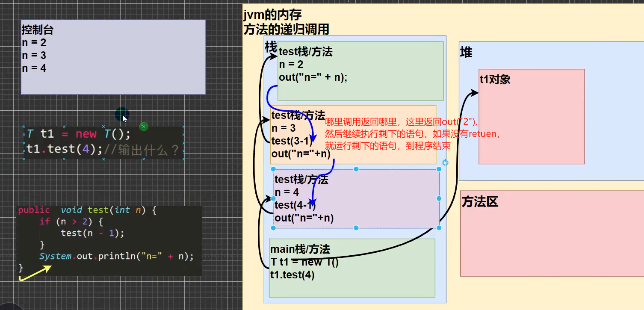Click red note line '就运行剩下的语句，到程序结束'
This screenshot has width=644, height=310.
(x=388, y=146)
